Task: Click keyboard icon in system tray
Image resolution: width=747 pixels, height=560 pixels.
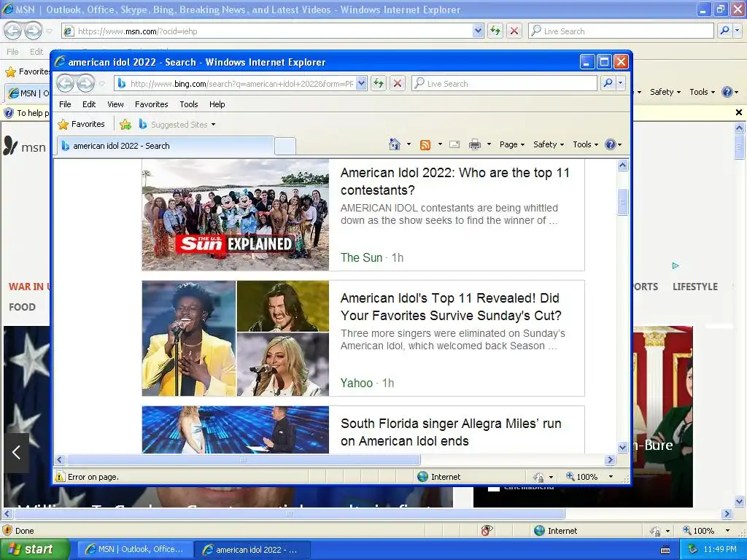Action: click(665, 550)
